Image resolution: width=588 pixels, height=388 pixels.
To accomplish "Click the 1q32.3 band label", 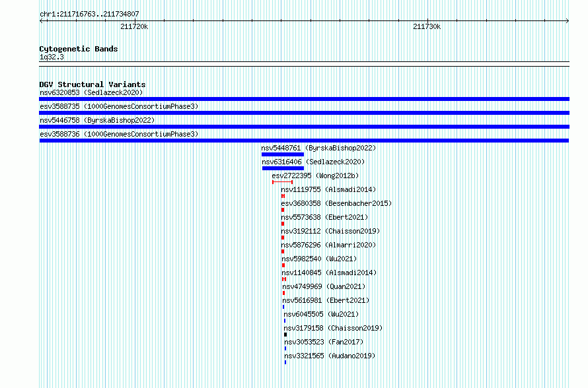I will 52,57.
